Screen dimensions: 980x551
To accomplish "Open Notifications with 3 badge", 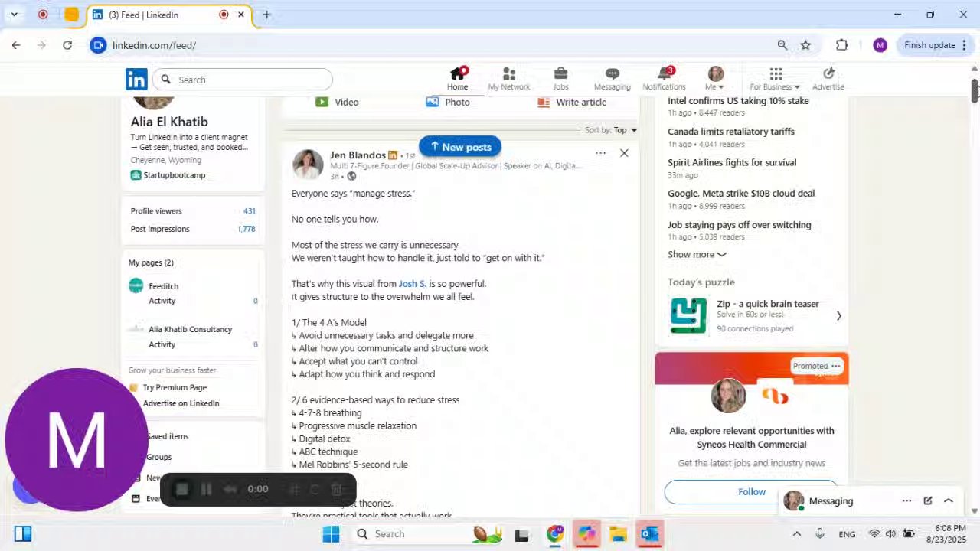I will 664,79.
